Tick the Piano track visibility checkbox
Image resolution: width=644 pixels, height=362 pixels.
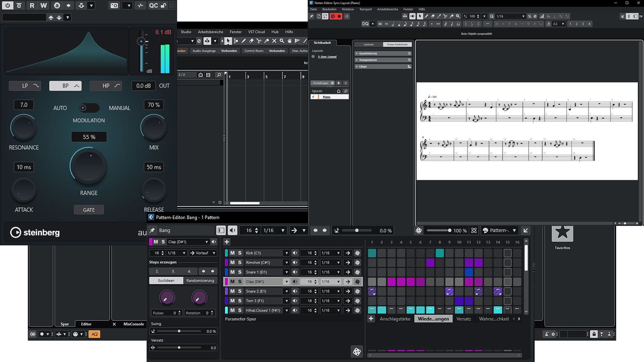313,97
